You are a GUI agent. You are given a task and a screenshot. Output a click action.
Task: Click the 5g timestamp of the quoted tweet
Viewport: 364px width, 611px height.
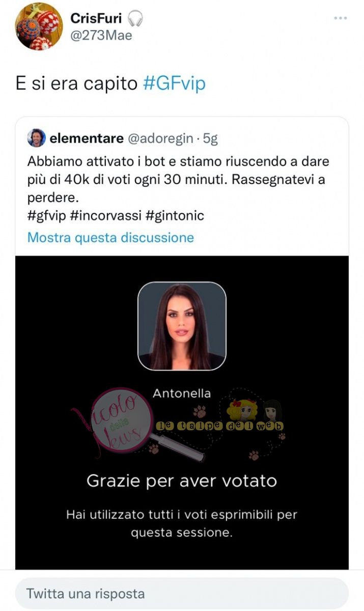click(210, 138)
